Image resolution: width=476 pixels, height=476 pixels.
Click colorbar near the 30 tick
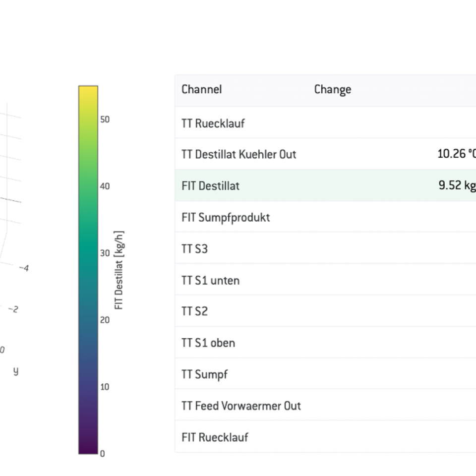click(88, 253)
